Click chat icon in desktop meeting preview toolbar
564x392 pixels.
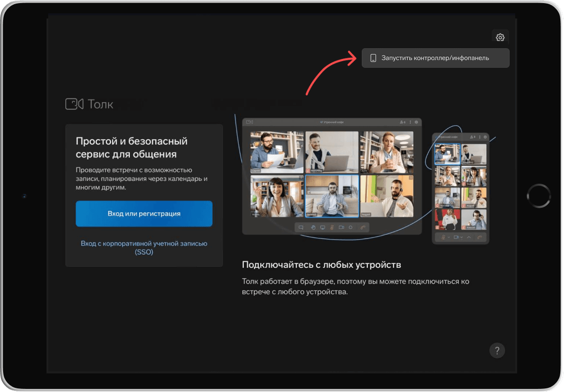click(x=301, y=227)
